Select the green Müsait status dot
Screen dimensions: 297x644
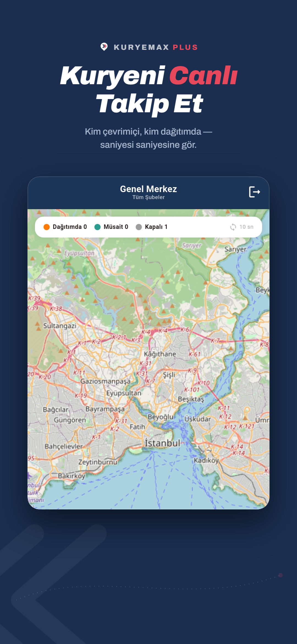tap(97, 227)
